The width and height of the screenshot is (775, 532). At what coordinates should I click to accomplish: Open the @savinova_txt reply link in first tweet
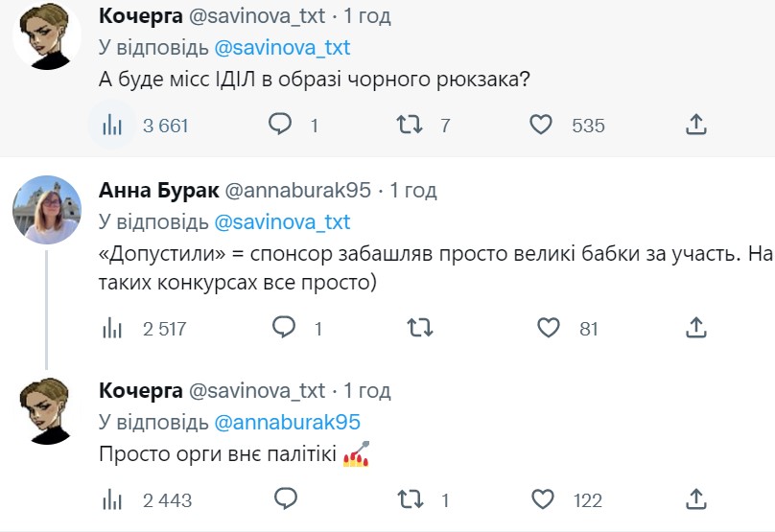(282, 48)
